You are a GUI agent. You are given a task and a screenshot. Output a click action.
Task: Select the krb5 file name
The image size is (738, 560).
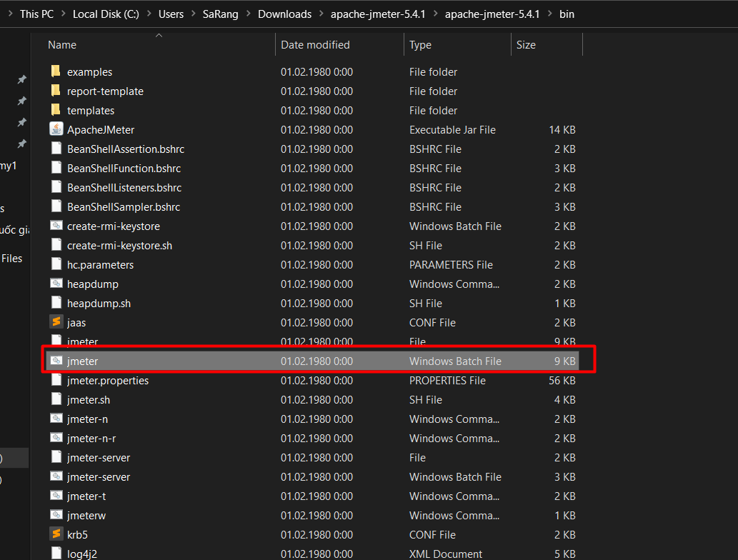77,535
